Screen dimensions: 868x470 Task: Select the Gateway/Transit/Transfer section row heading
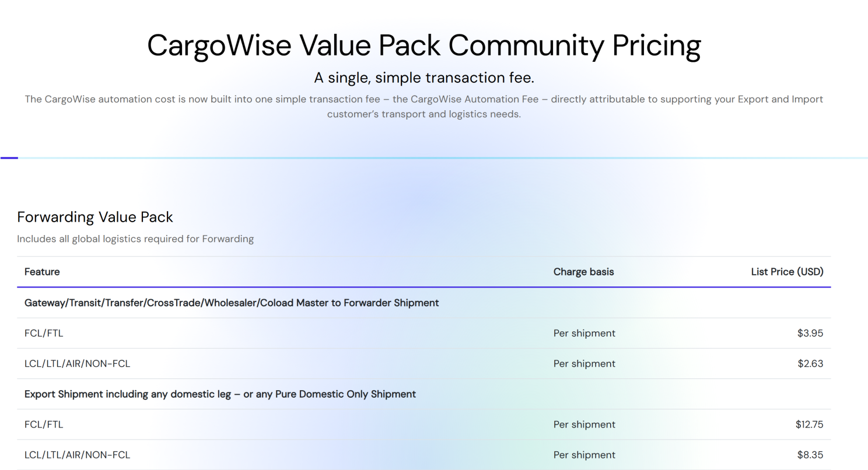pyautogui.click(x=232, y=303)
